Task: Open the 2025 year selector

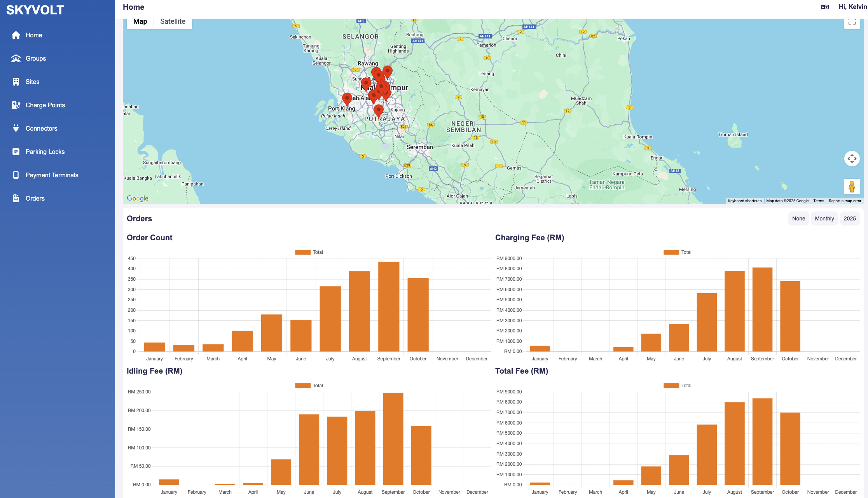Action: point(850,218)
